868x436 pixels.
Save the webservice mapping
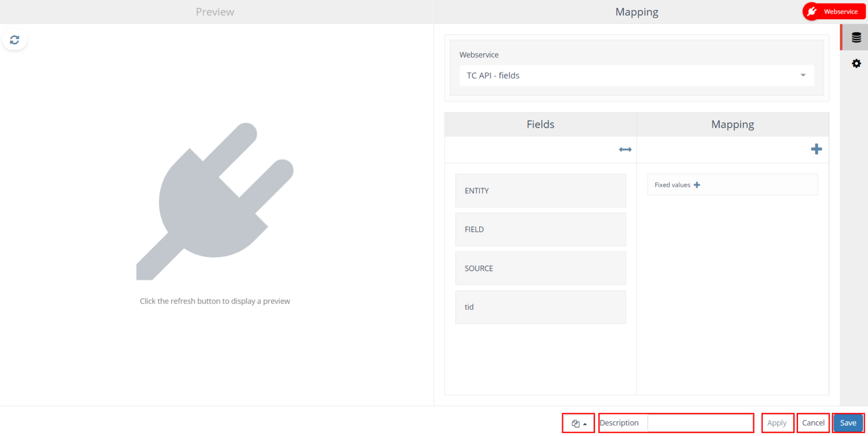click(x=848, y=423)
